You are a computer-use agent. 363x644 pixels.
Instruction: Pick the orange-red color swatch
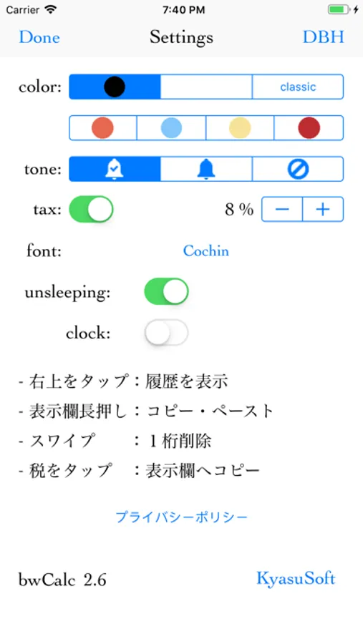[x=103, y=128]
